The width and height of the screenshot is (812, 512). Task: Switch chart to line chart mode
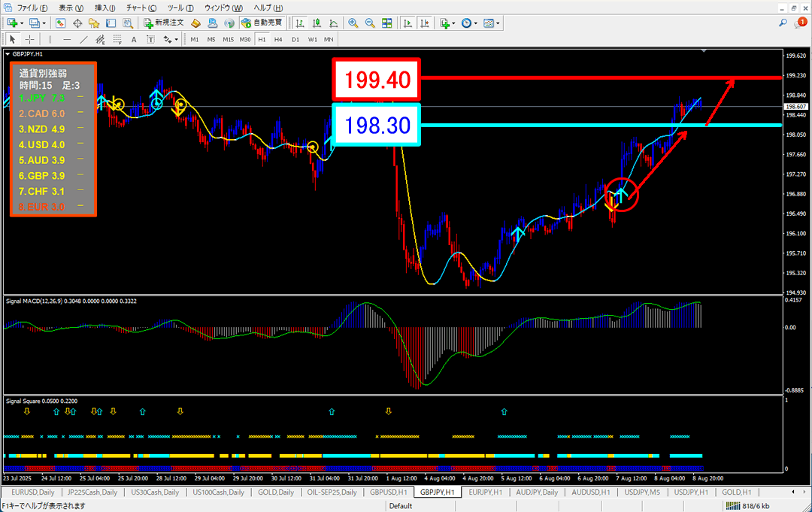(334, 23)
